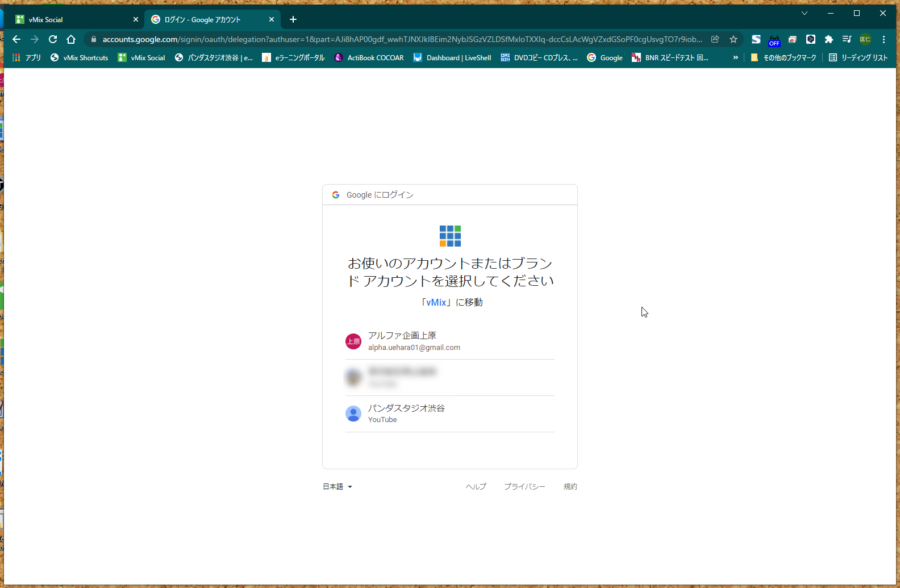Open the ActiBook COCOAR bookmark
Screen dimensions: 900x588
point(369,57)
